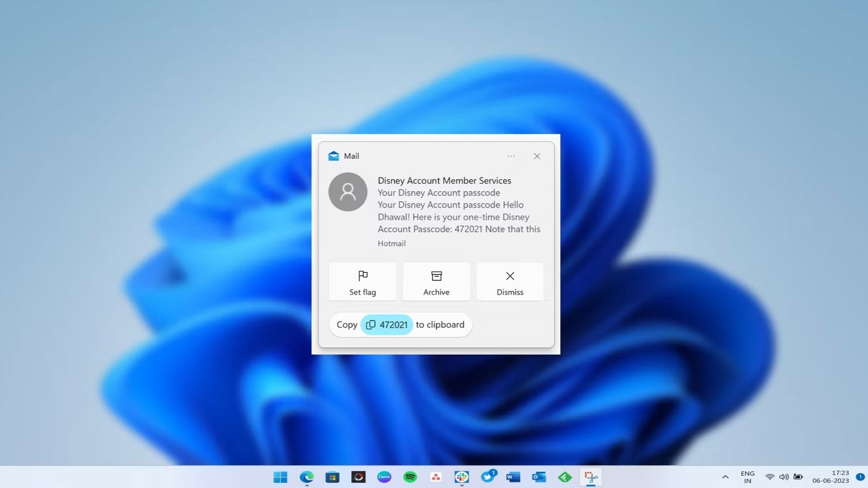The image size is (868, 488).
Task: Archive the Disney passcode email
Action: [436, 282]
